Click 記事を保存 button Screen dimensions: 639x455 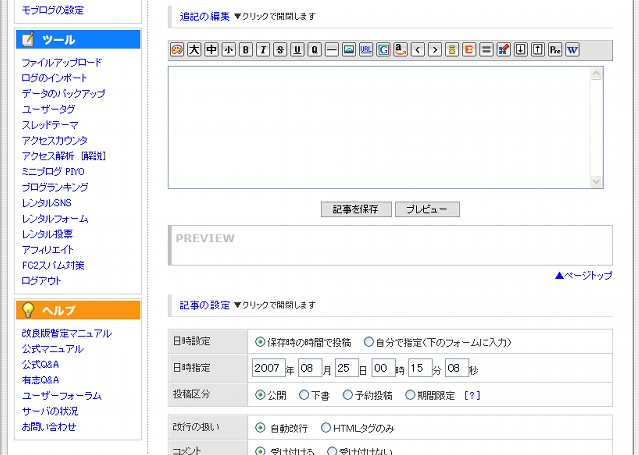coord(356,209)
